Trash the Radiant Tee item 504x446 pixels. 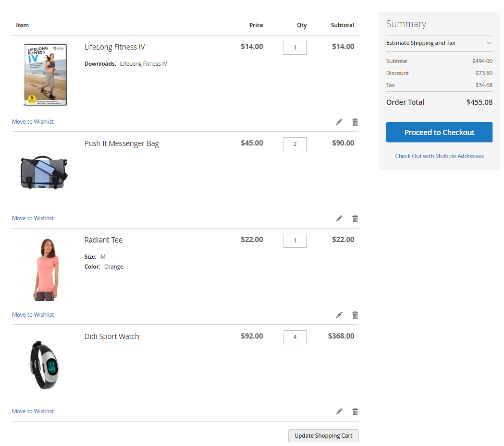coord(355,315)
